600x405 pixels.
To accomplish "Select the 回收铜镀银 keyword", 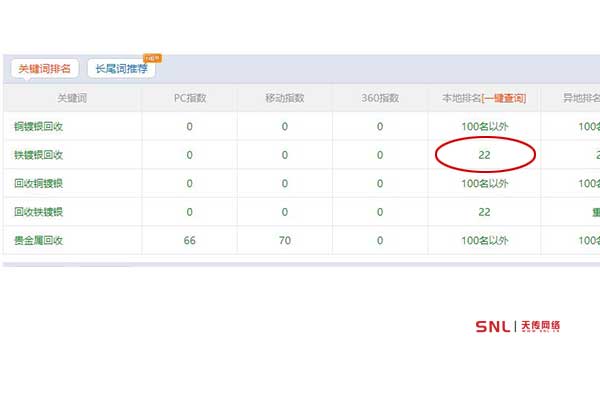I will 39,184.
